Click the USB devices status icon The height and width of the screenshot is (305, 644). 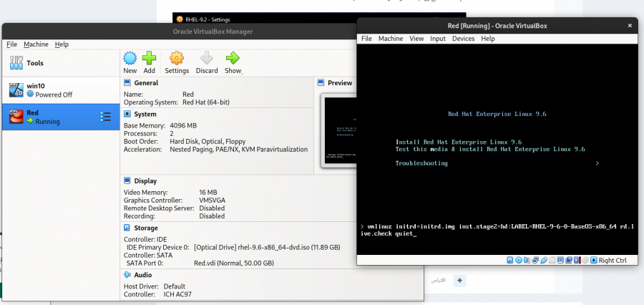(x=544, y=260)
